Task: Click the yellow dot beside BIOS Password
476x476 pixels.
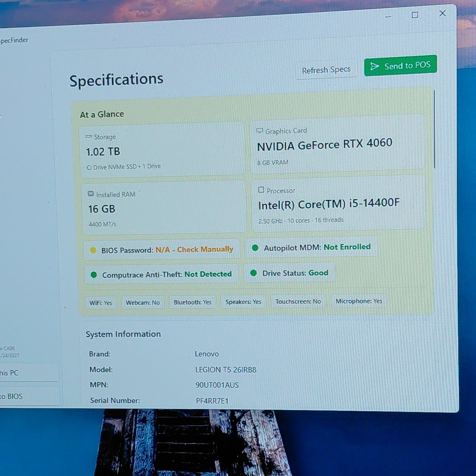Action: click(x=93, y=250)
